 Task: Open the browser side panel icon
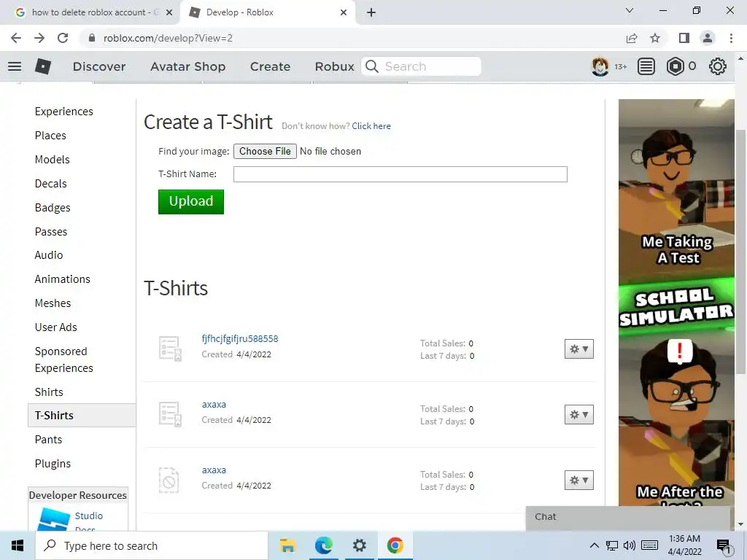point(684,38)
